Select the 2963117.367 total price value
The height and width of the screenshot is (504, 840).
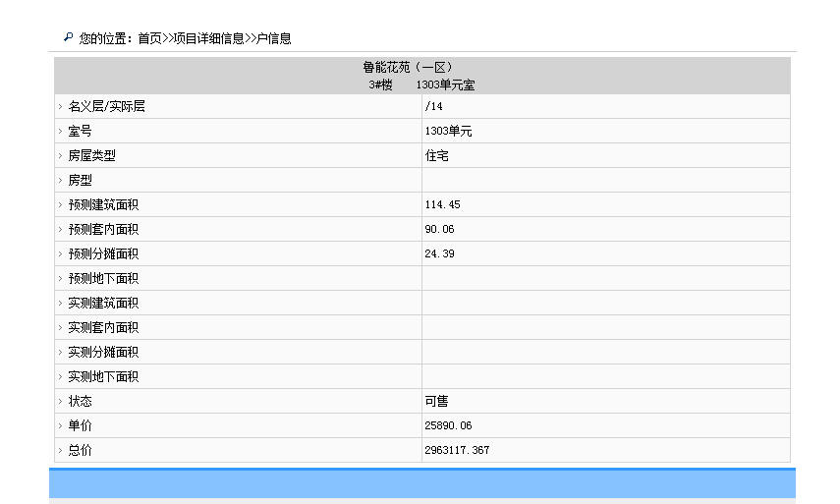tap(457, 450)
